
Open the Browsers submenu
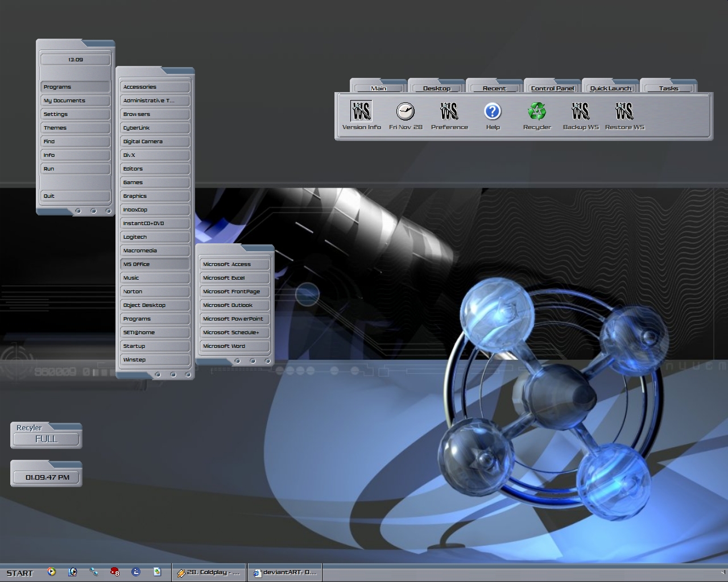(155, 114)
